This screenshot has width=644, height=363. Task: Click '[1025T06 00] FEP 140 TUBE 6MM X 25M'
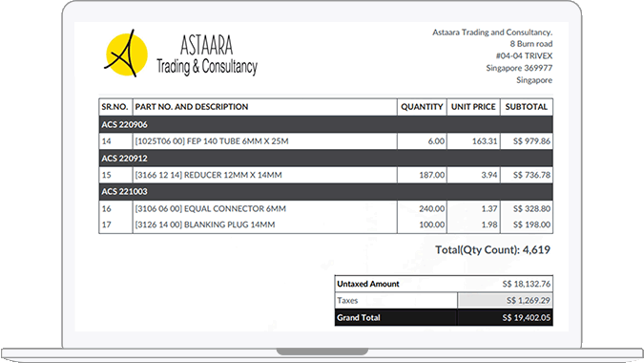pos(212,141)
